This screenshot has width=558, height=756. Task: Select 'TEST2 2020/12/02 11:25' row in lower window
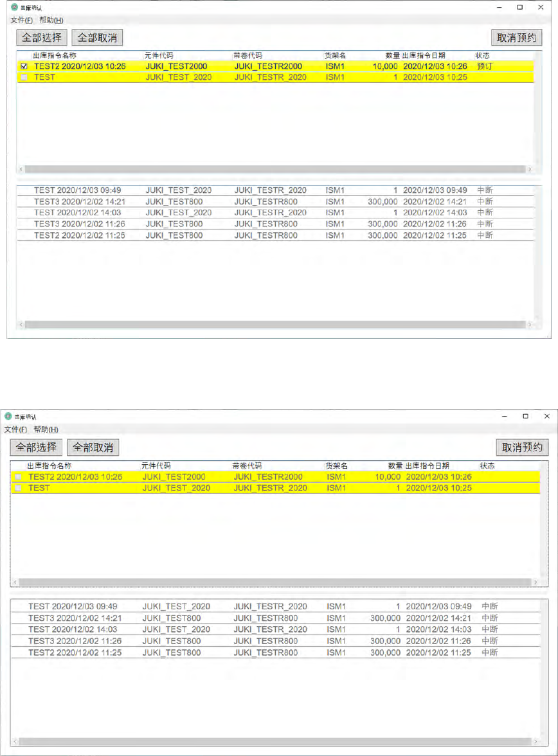[275, 653]
